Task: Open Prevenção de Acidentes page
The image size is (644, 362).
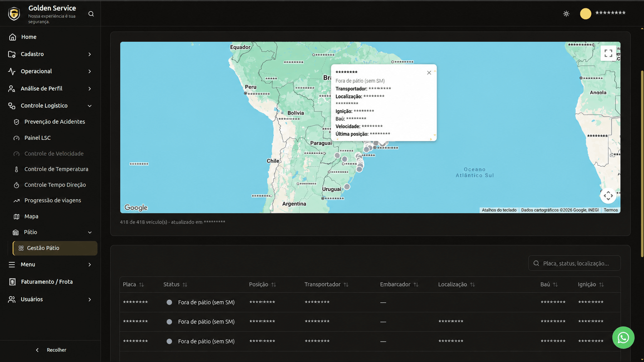Action: tap(54, 122)
